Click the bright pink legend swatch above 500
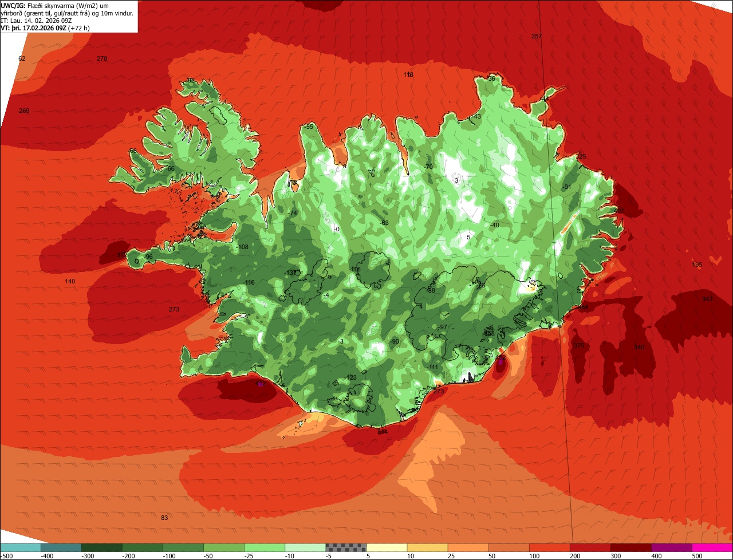733x560 pixels. pos(712,547)
